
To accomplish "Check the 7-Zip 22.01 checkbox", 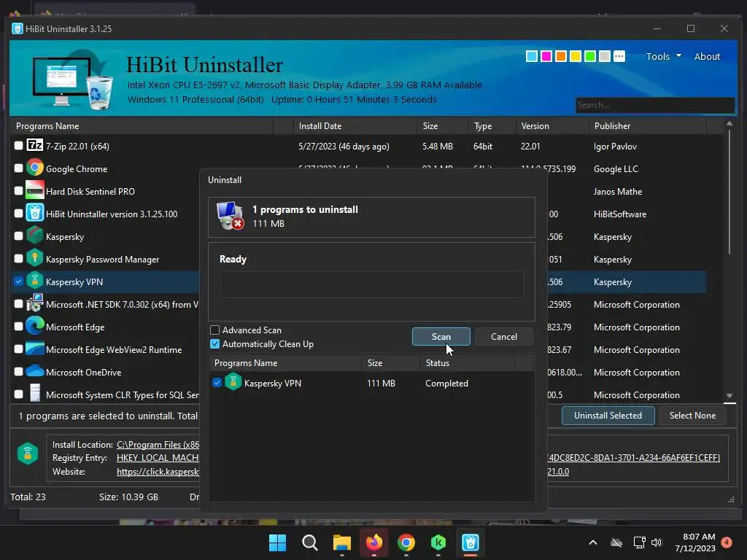I will click(18, 145).
